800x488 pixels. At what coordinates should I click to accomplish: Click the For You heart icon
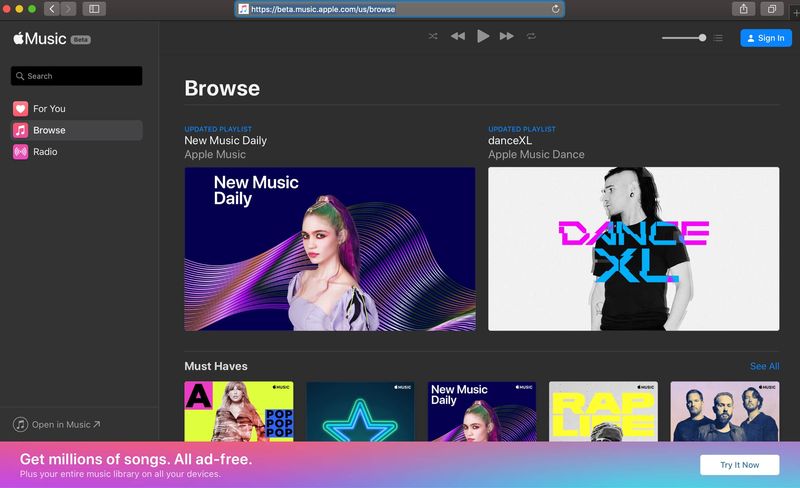(x=20, y=109)
